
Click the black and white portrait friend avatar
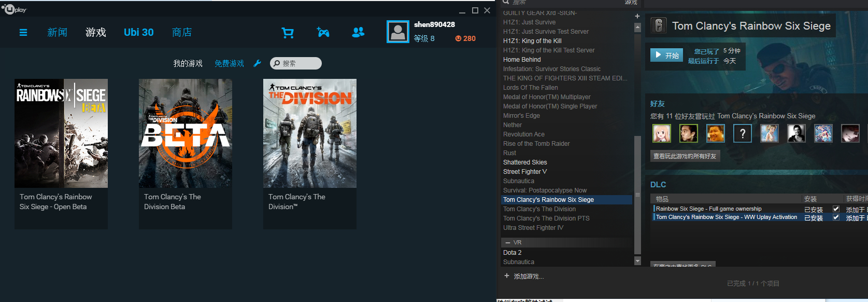pyautogui.click(x=796, y=133)
